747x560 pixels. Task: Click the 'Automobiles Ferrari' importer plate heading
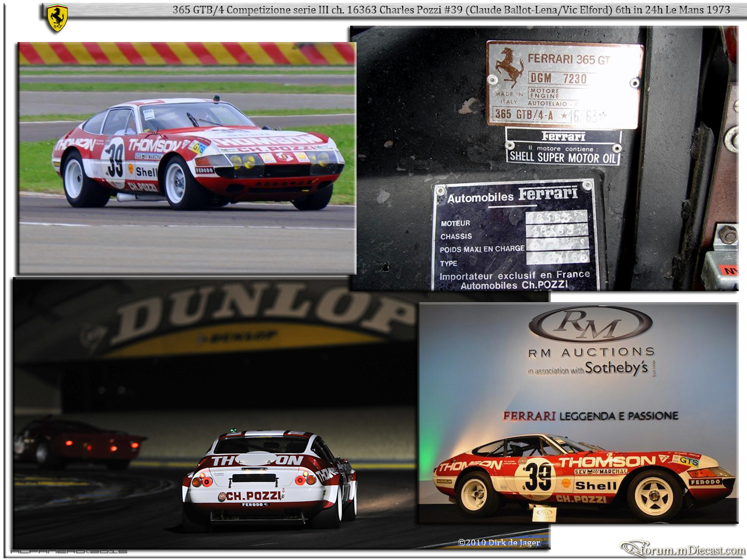[x=512, y=196]
